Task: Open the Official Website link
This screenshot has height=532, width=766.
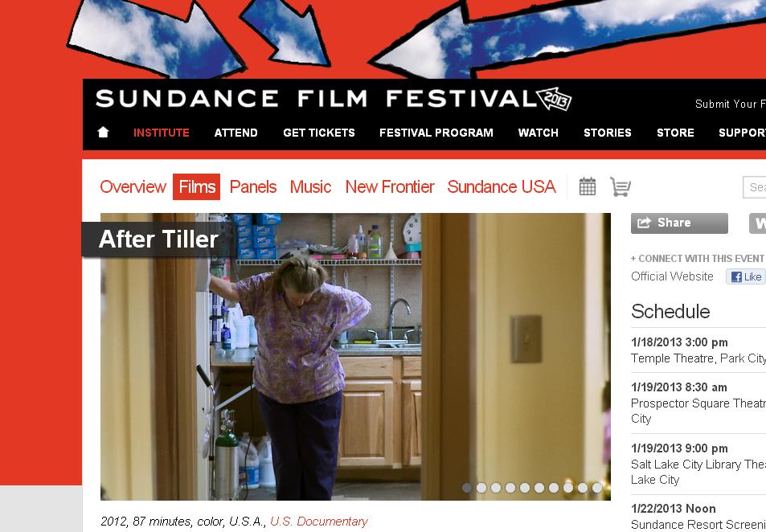Action: [x=672, y=276]
